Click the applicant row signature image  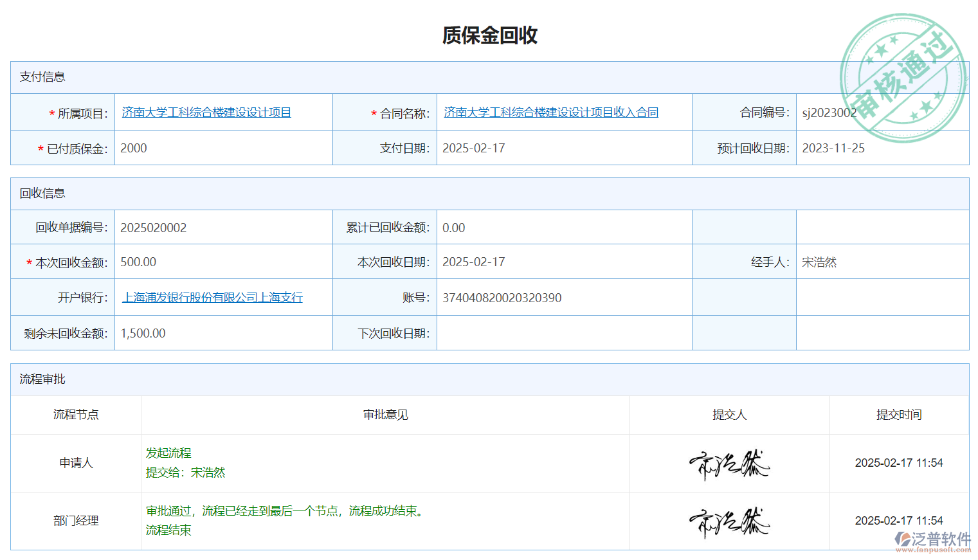click(x=729, y=464)
